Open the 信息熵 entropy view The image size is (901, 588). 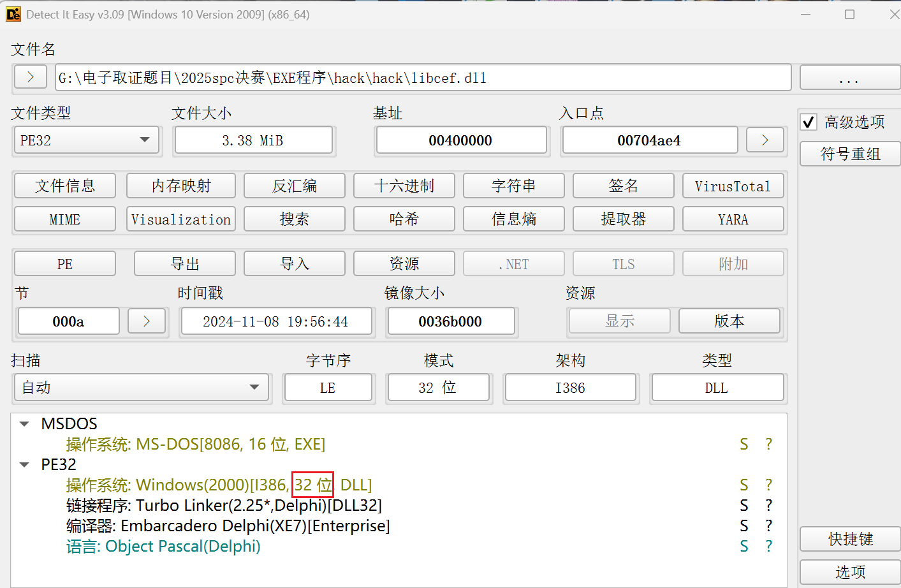tap(513, 219)
